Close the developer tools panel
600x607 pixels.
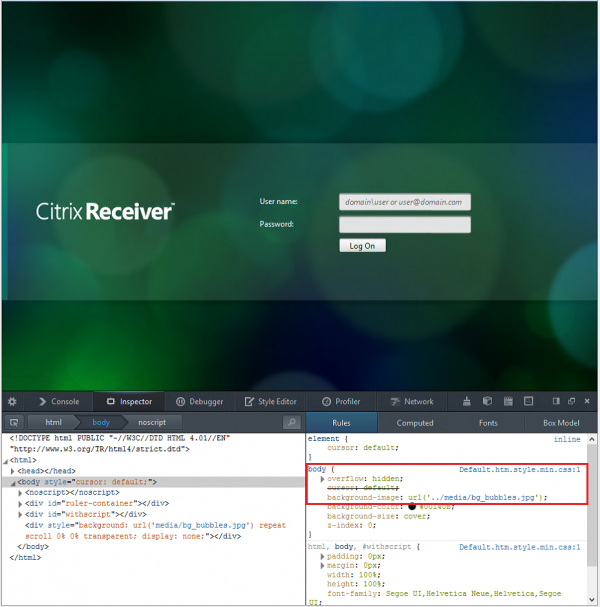pyautogui.click(x=586, y=401)
